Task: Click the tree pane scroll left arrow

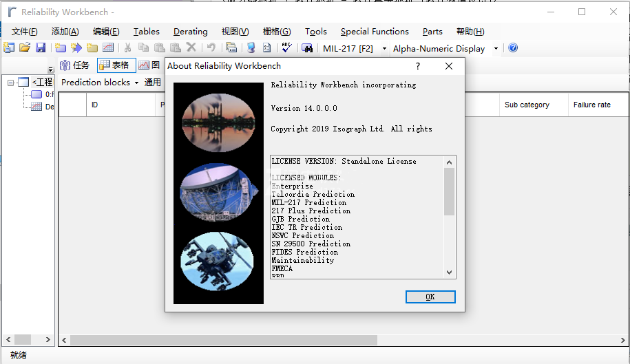Action: pos(8,339)
